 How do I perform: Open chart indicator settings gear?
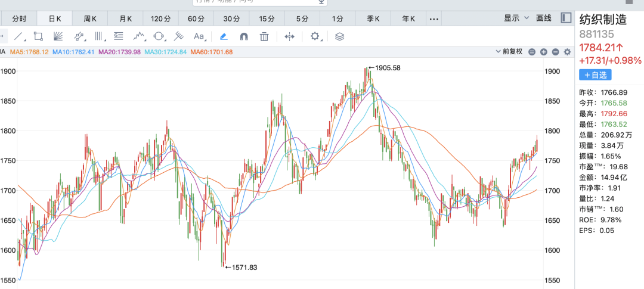click(x=567, y=52)
